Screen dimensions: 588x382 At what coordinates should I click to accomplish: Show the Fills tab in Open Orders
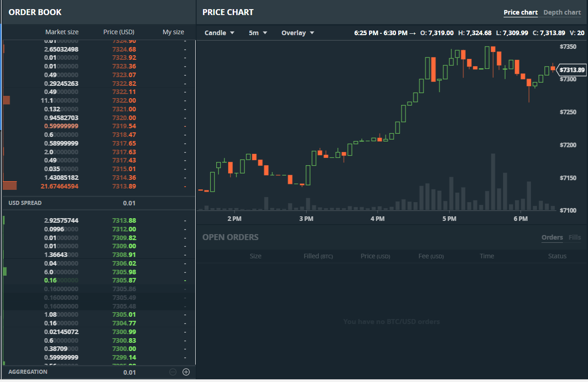(574, 237)
